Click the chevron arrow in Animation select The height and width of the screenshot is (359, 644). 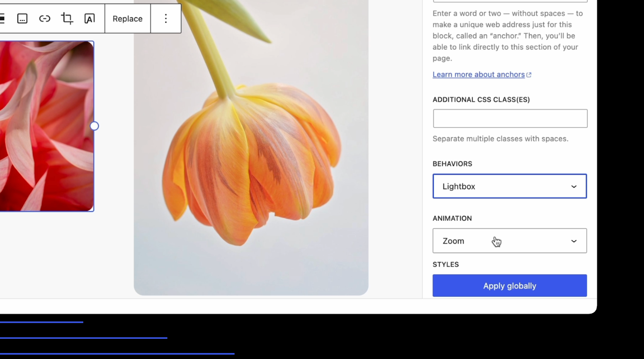click(574, 241)
